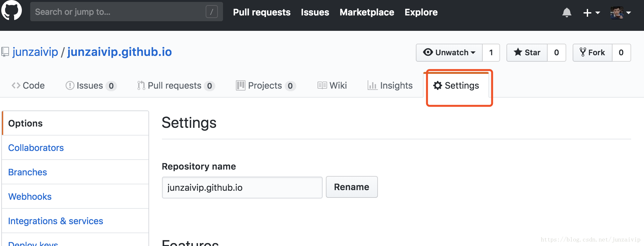Open Issues in top navigation
This screenshot has height=246, width=644.
click(x=315, y=12)
